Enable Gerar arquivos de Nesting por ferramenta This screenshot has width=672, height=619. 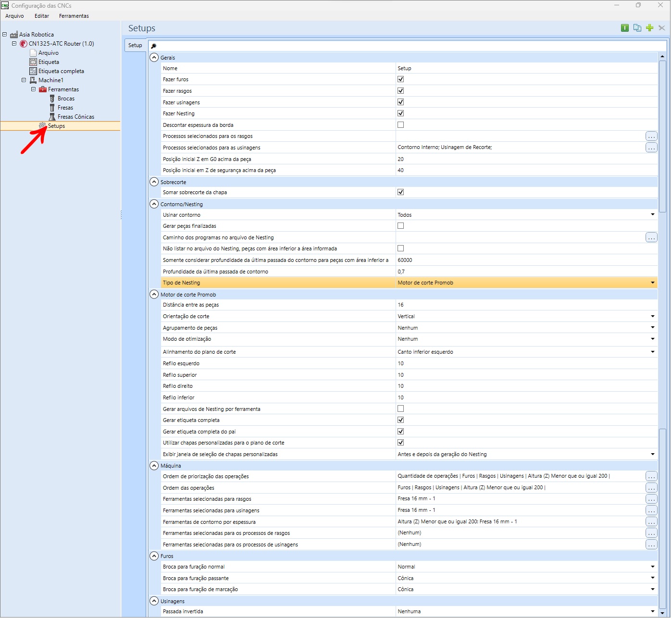click(x=401, y=409)
